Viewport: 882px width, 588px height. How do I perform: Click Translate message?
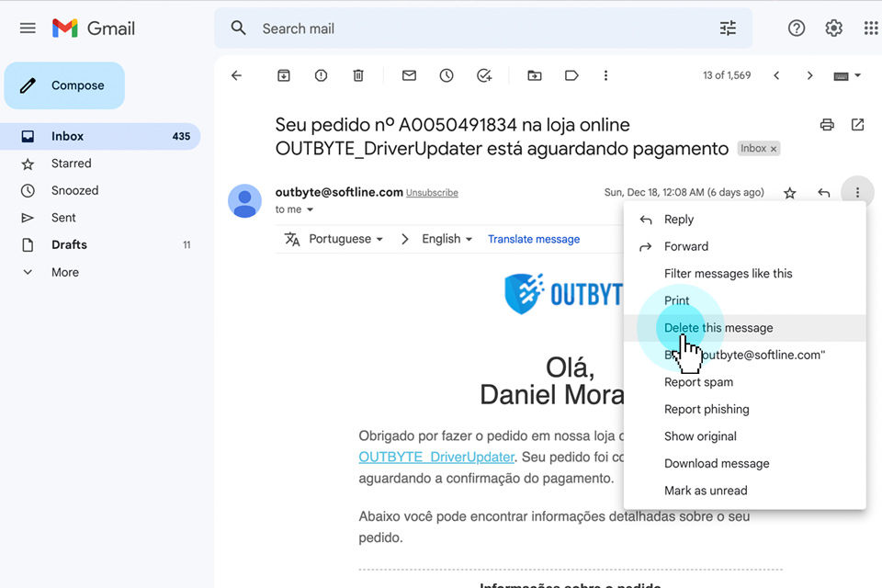click(x=534, y=239)
